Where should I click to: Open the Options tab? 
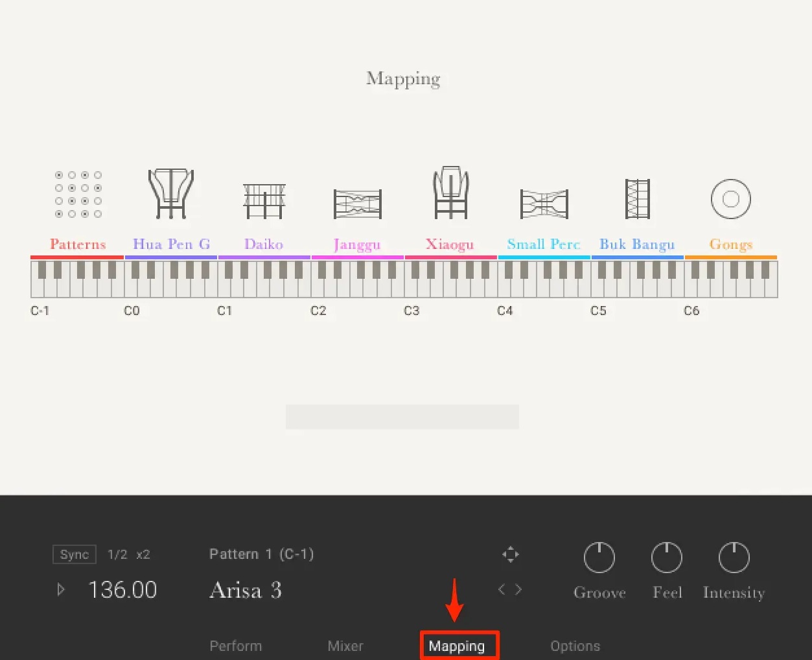tap(575, 646)
